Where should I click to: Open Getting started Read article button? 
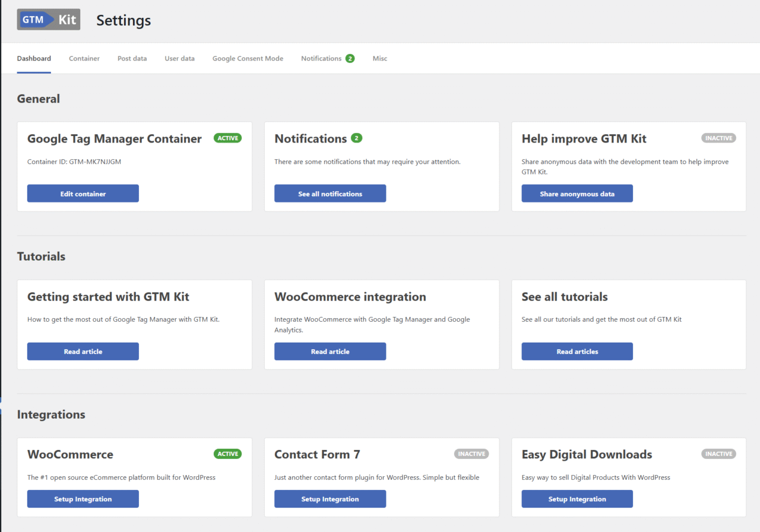point(83,351)
